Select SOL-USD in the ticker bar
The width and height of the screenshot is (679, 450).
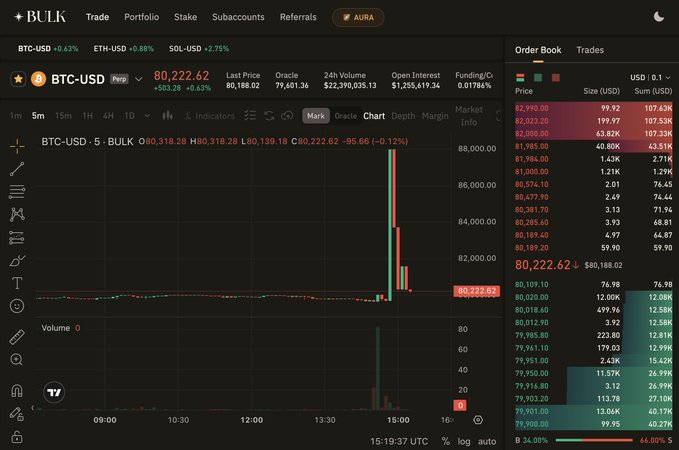coord(199,49)
